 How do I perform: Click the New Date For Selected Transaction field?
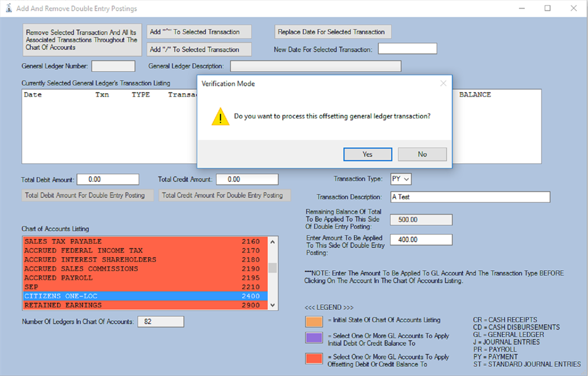coord(408,49)
